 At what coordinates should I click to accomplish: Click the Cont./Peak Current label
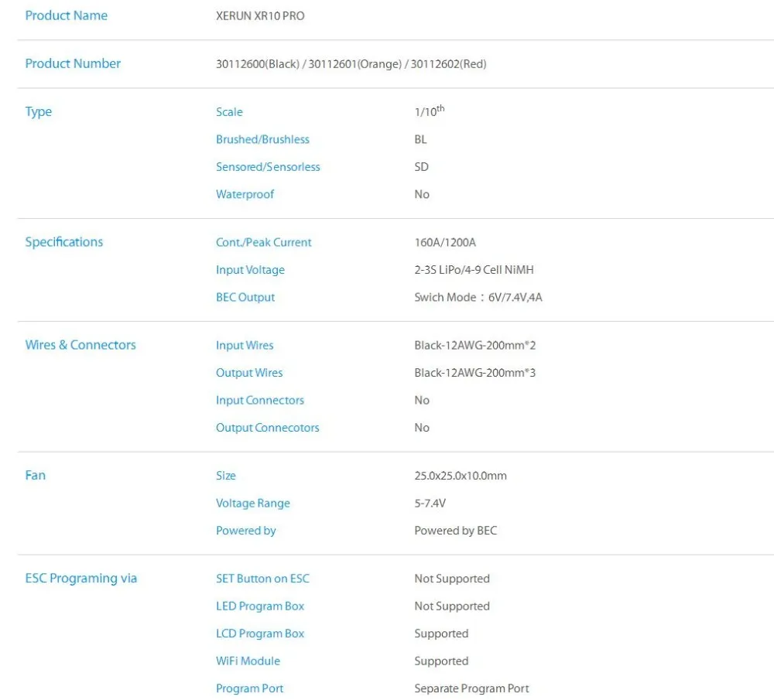point(264,242)
